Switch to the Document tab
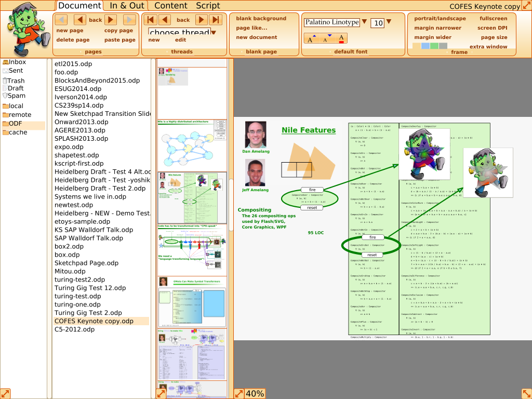The height and width of the screenshot is (399, 532). tap(79, 5)
